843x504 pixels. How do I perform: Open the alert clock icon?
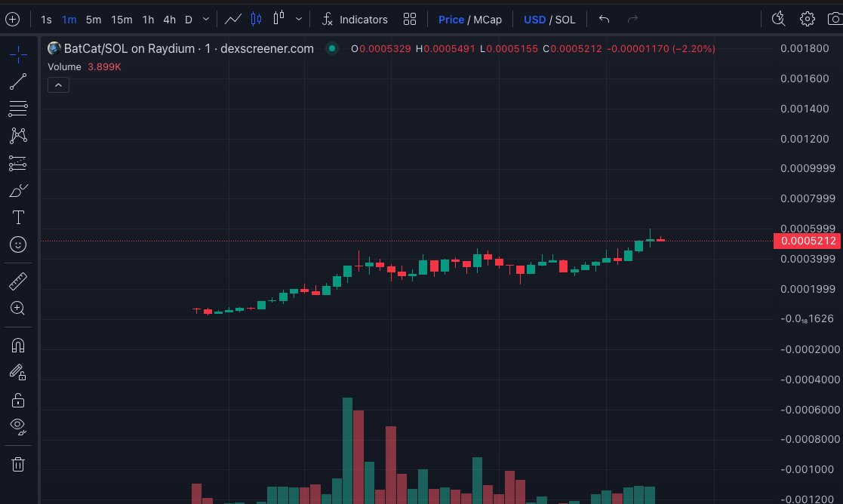[x=779, y=20]
